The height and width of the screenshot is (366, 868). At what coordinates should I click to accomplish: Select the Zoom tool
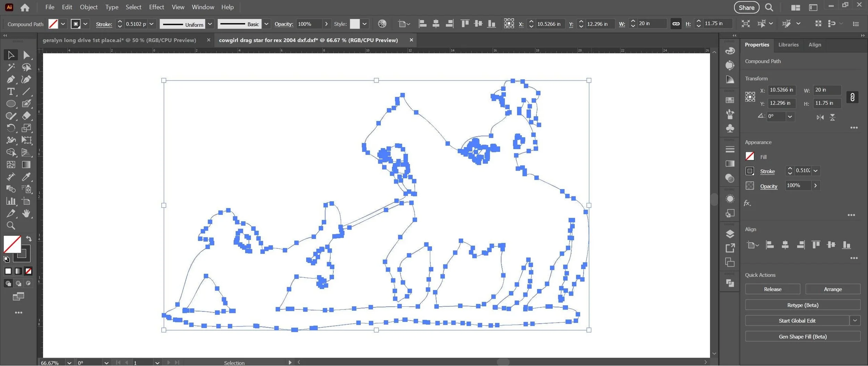(x=11, y=226)
